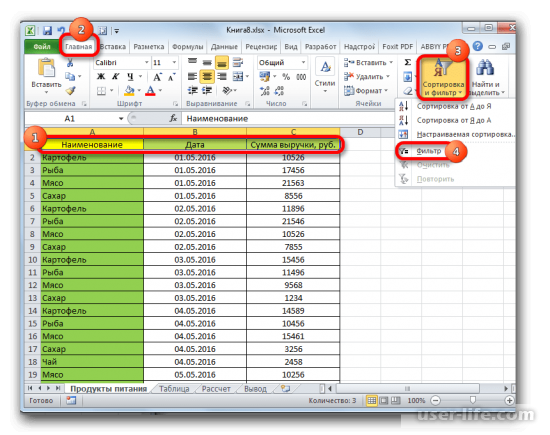
Task: Open the Общий number format dropdown
Action: [x=282, y=63]
